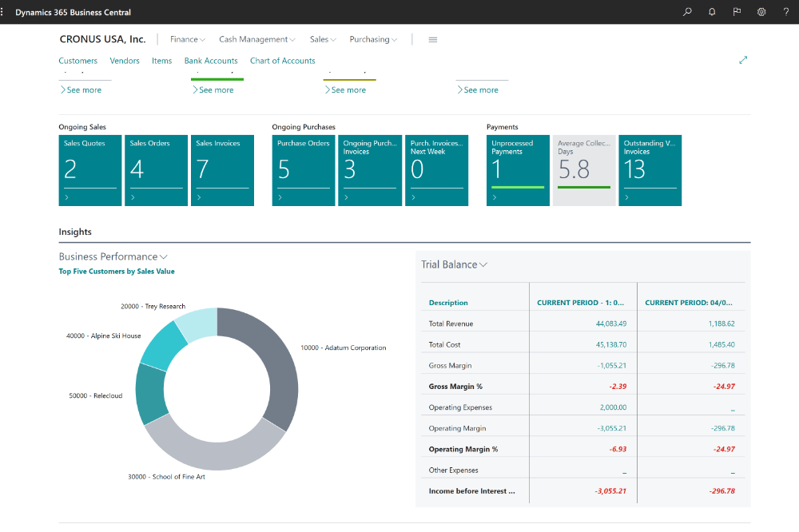The image size is (799, 532).
Task: Expand the Sales menu
Action: coord(323,39)
